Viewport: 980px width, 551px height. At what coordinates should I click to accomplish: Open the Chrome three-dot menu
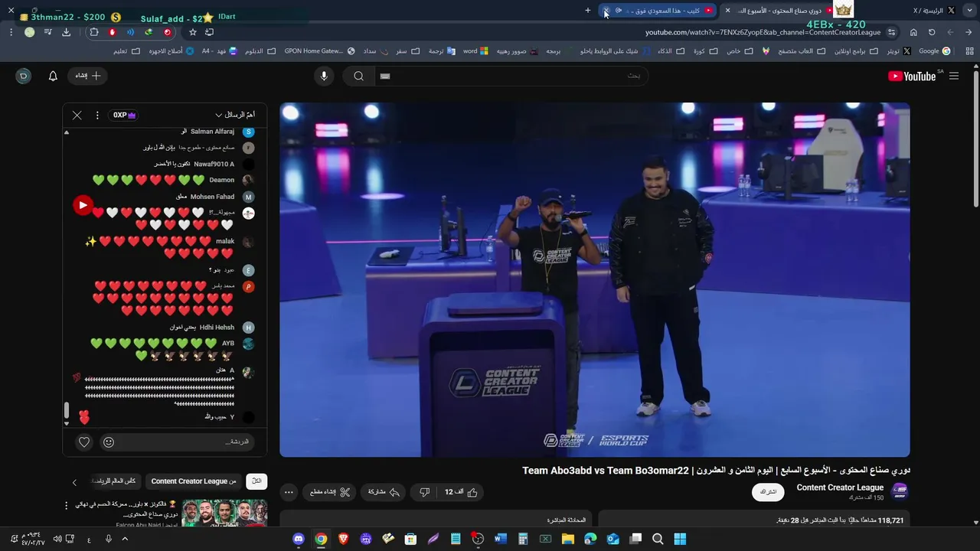[x=11, y=32]
